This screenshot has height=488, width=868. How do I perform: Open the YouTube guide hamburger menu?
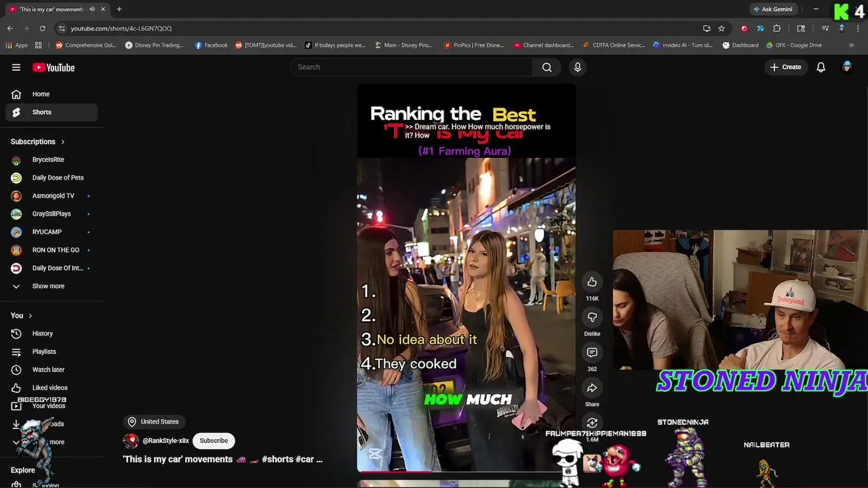coord(16,67)
